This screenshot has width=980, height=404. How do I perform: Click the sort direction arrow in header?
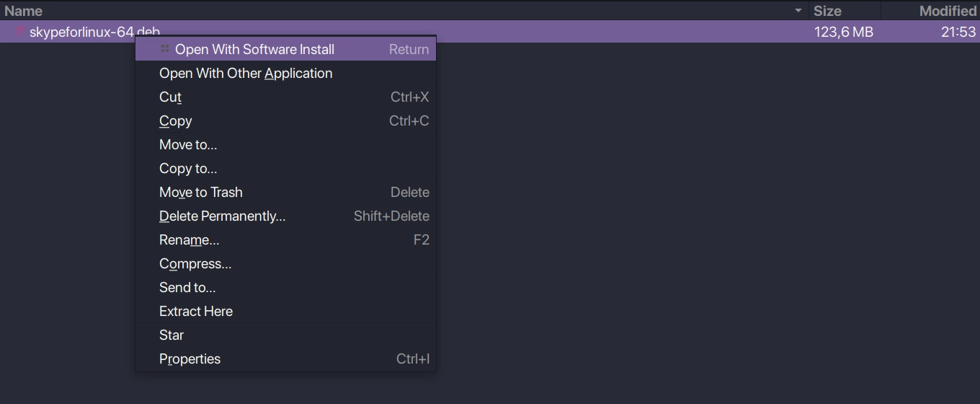point(798,11)
